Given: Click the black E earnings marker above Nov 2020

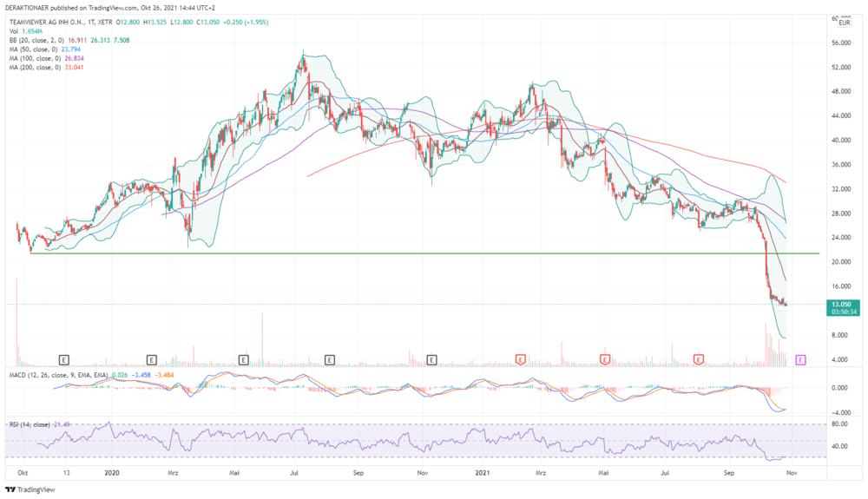Looking at the screenshot, I should [431, 360].
